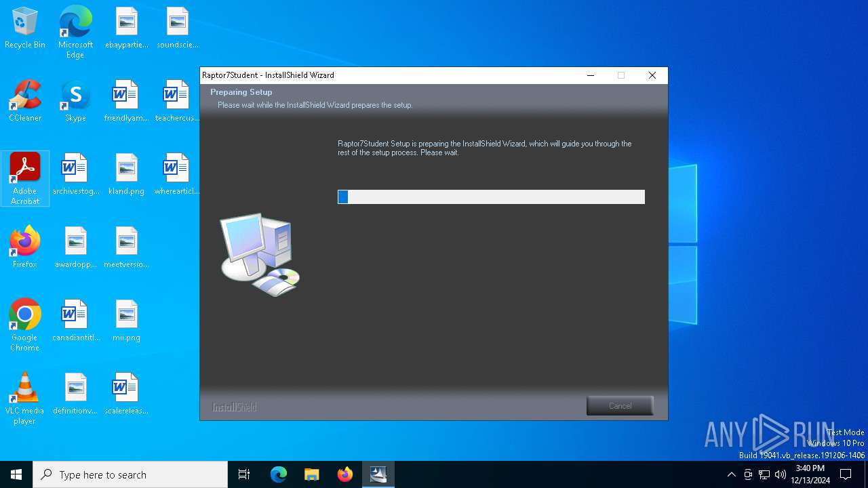Open the network status tray icon

(764, 474)
